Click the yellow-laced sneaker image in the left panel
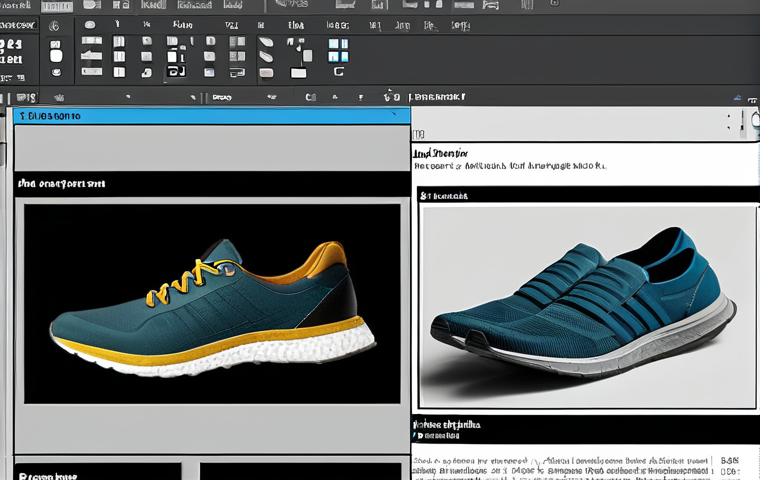The width and height of the screenshot is (760, 480). point(212,304)
